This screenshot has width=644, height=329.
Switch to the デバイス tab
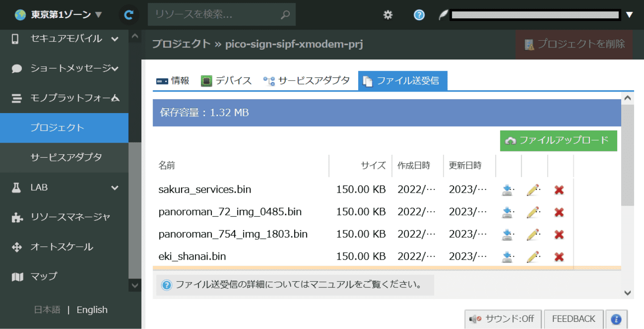[x=226, y=81]
